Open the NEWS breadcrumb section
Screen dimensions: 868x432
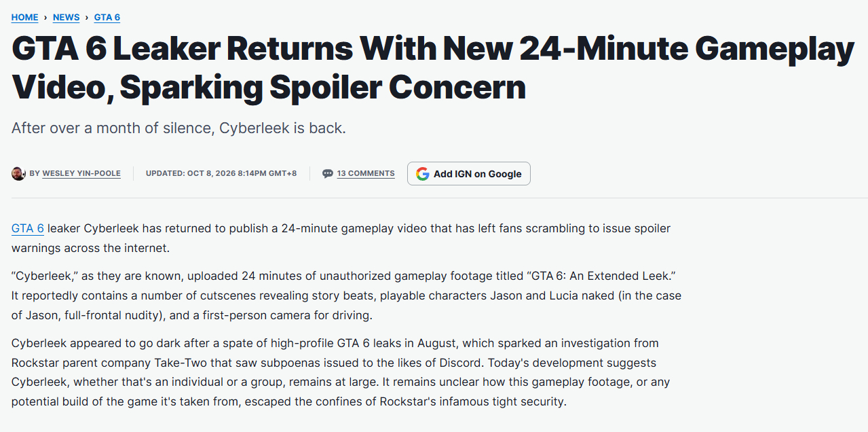[x=67, y=17]
